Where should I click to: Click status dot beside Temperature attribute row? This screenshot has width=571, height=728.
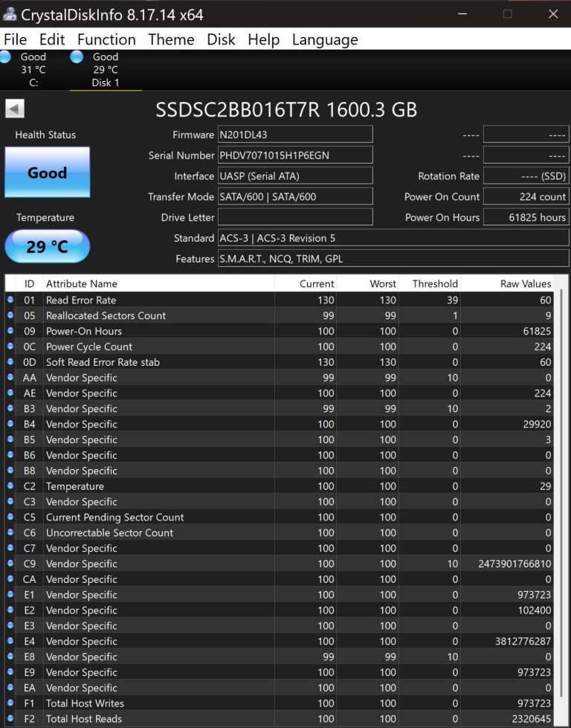[x=10, y=486]
